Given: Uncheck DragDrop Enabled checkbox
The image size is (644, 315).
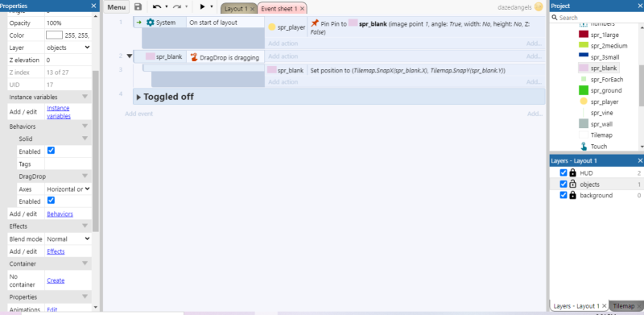Looking at the screenshot, I should (x=51, y=201).
